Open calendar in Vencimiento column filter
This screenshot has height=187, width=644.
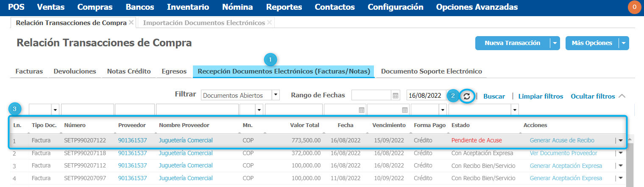point(405,110)
